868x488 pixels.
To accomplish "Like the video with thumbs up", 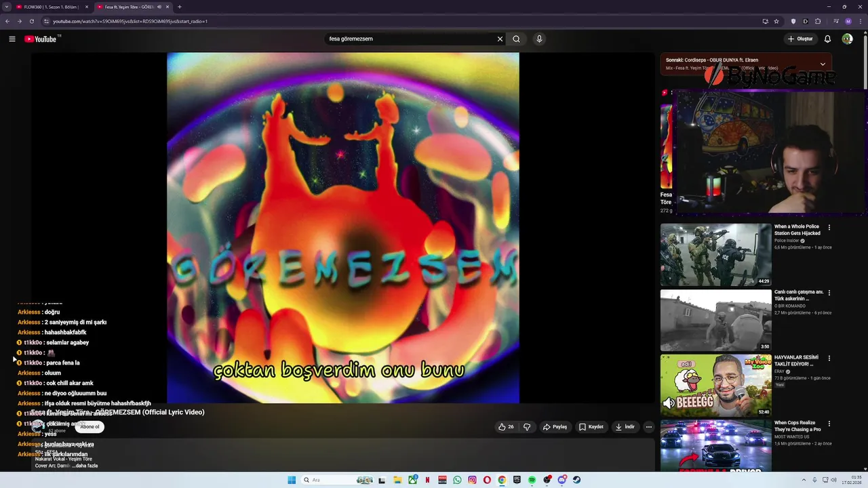I will point(506,427).
